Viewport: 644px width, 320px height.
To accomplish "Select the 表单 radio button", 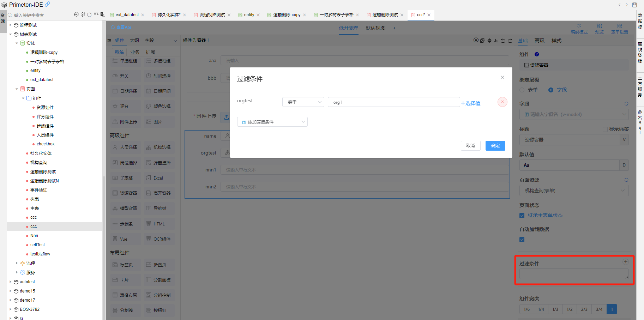I will [522, 90].
